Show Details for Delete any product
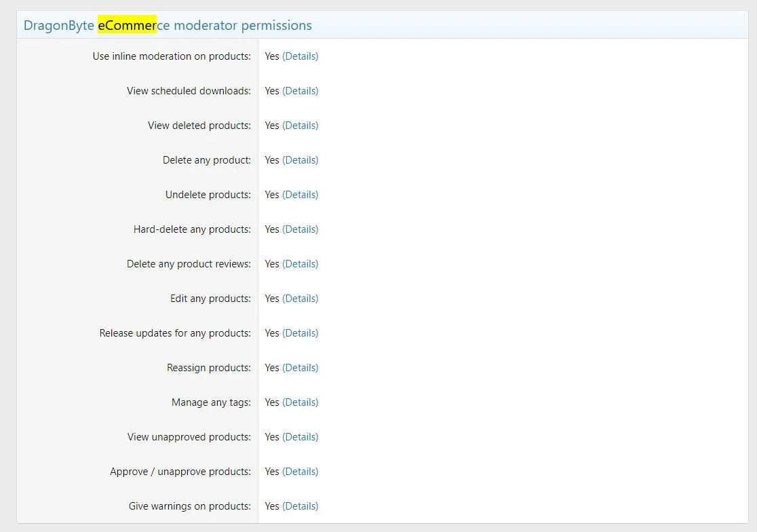The height and width of the screenshot is (532, 757). (x=300, y=160)
